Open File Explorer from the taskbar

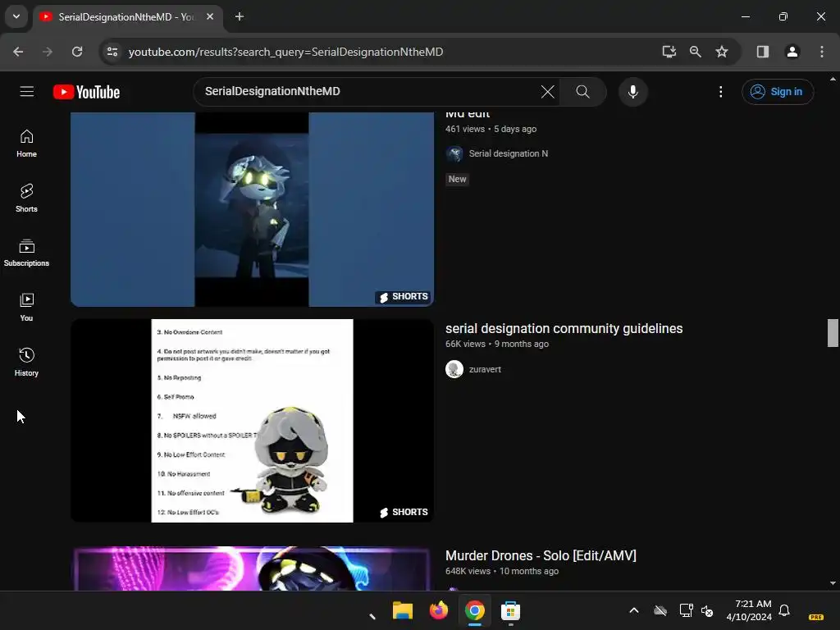pos(402,610)
